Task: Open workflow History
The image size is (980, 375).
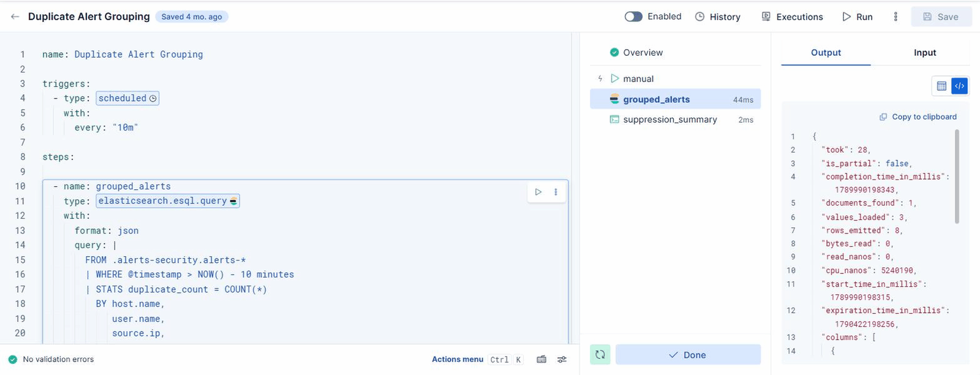Action: coord(718,17)
